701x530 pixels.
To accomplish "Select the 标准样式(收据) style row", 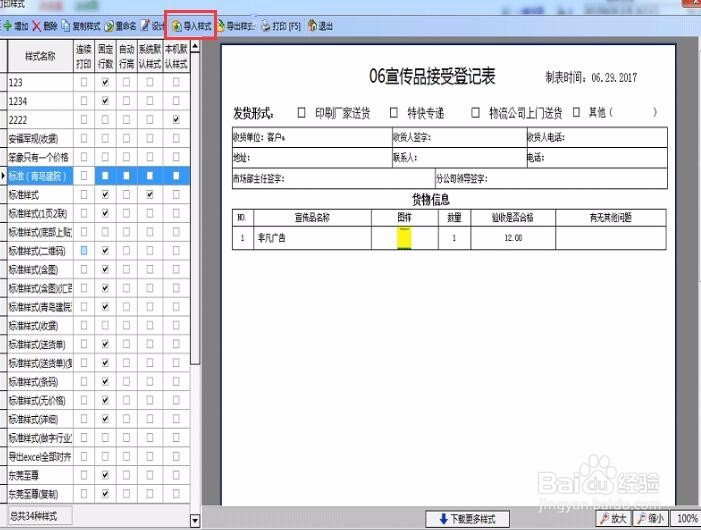I will [40, 325].
